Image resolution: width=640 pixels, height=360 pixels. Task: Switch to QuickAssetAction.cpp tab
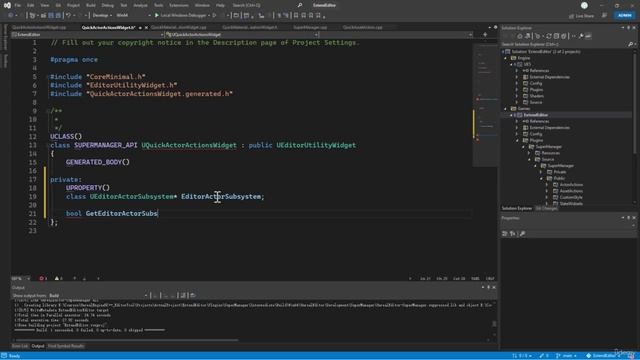click(x=362, y=27)
